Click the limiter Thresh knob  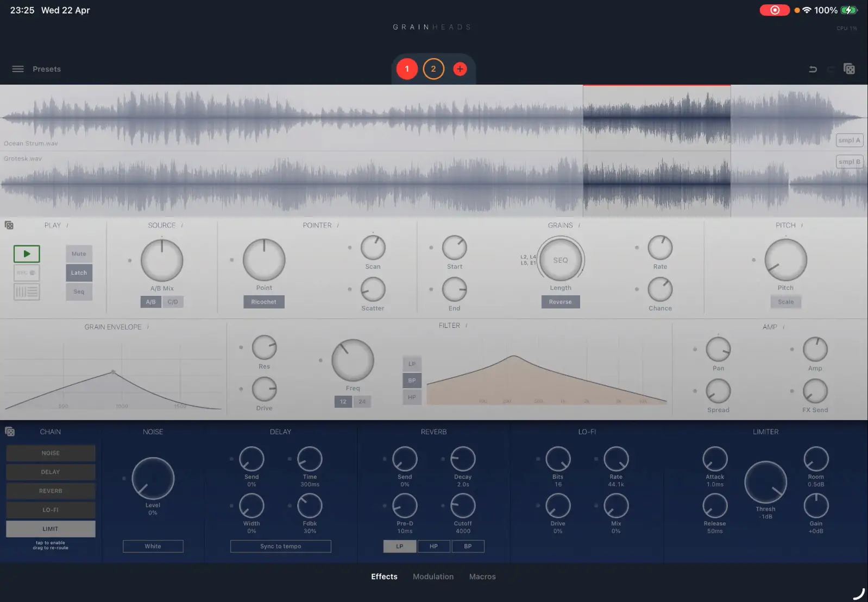(765, 482)
